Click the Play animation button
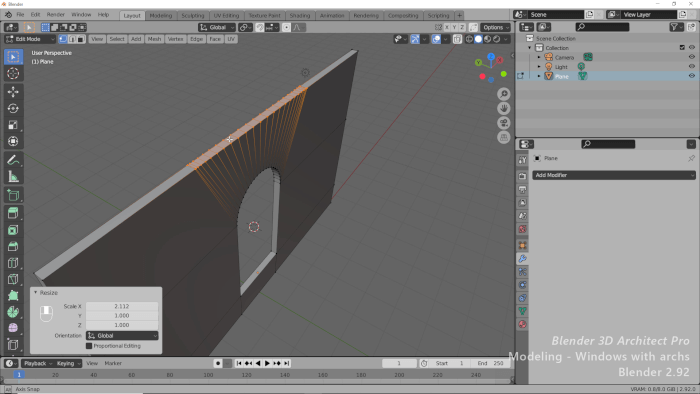Screen dimensions: 700x394 [267, 363]
